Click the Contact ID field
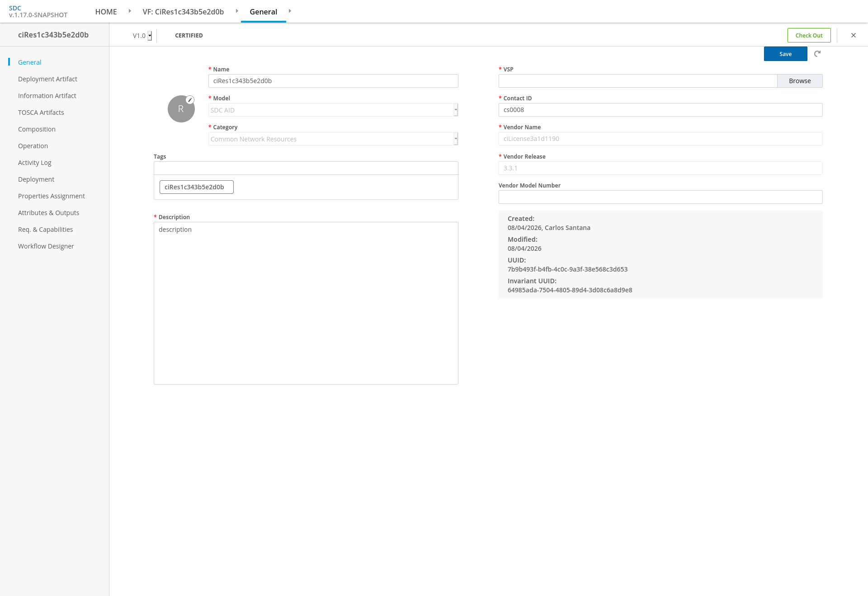 (x=660, y=110)
